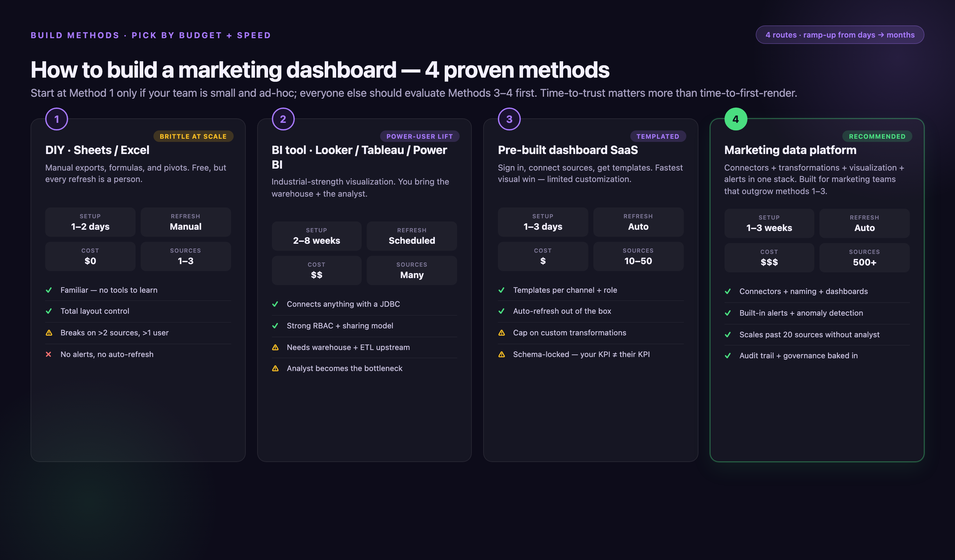Screen dimensions: 955x560
Task: Click Pre-built SaaS card 'Auto' refresh tile
Action: (x=638, y=222)
